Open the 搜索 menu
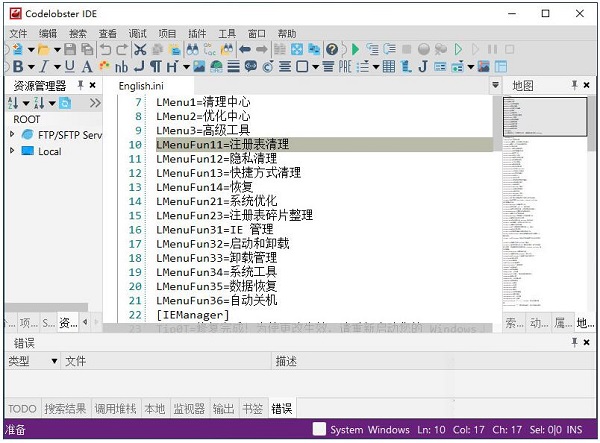Image resolution: width=600 pixels, height=443 pixels. (x=78, y=34)
